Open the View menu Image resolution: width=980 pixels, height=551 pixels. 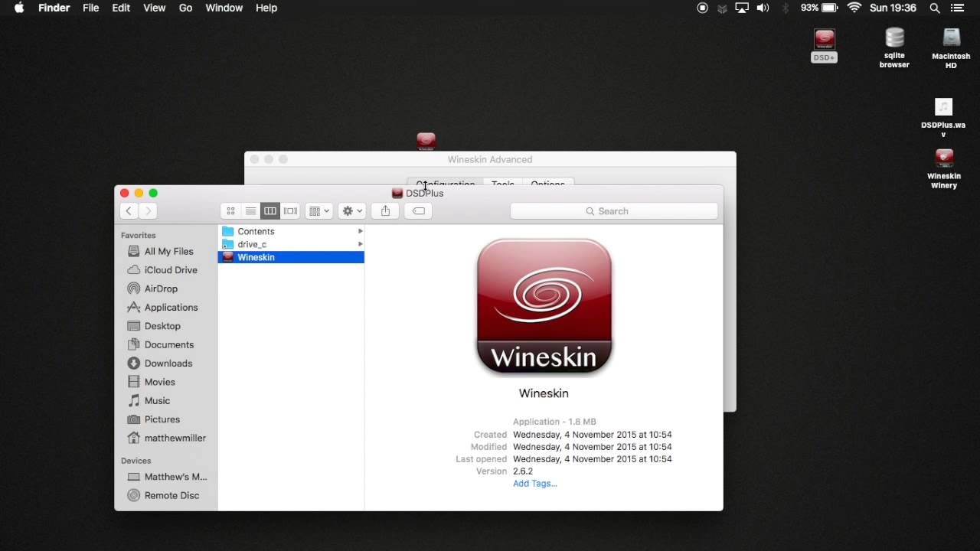(x=154, y=8)
